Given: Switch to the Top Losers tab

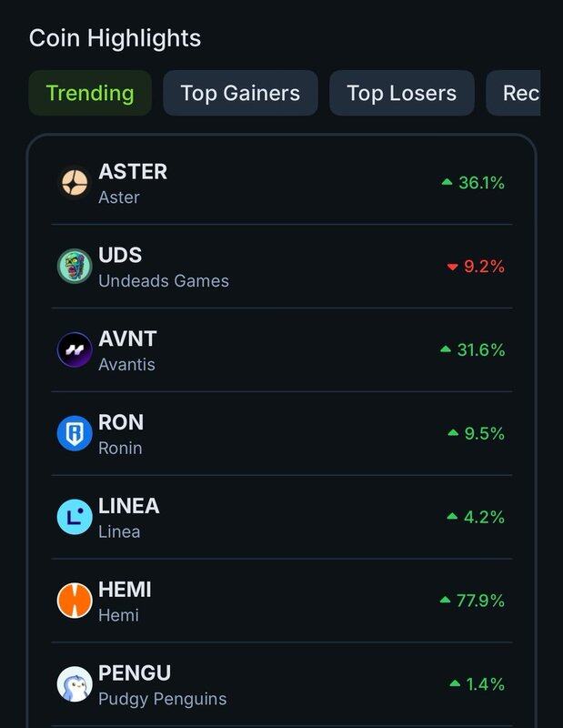Looking at the screenshot, I should pos(402,93).
